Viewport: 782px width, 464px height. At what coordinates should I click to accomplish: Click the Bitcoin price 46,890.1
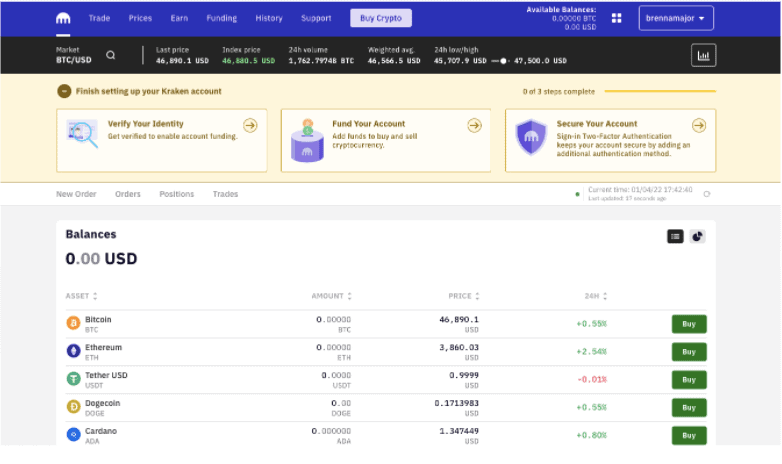(x=459, y=319)
